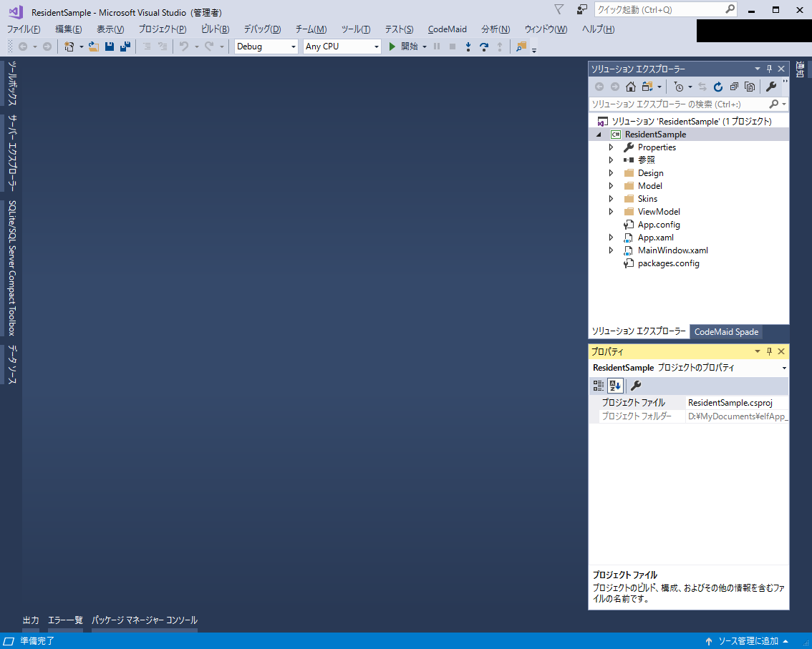The height and width of the screenshot is (649, 812).
Task: Expand the App.xaml node
Action: click(611, 238)
